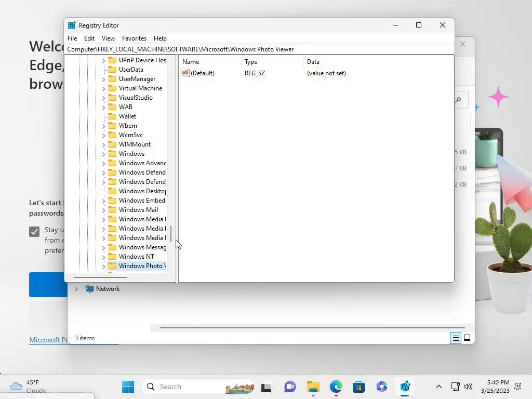Expand the Wbem registry key
The width and height of the screenshot is (532, 399).
pos(103,126)
